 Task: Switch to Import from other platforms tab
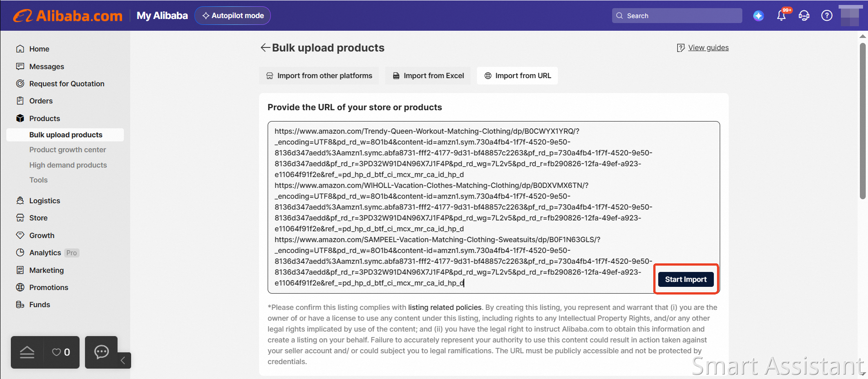tap(319, 76)
